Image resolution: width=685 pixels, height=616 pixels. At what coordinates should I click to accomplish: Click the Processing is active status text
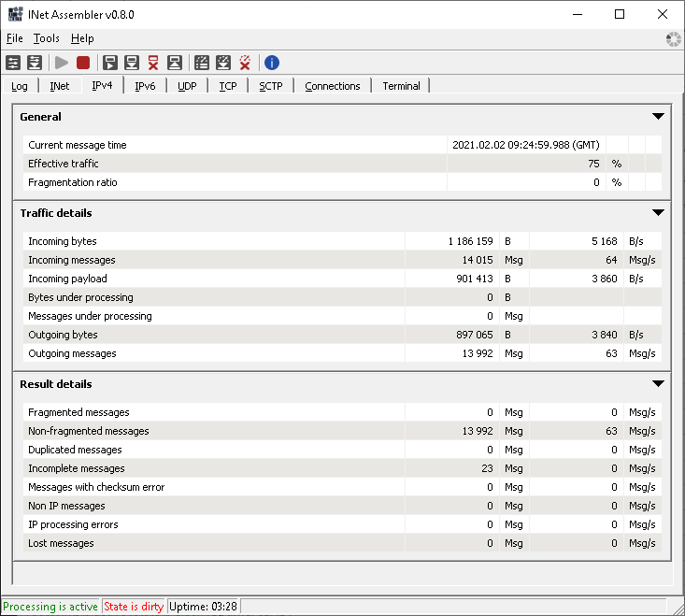click(x=50, y=607)
